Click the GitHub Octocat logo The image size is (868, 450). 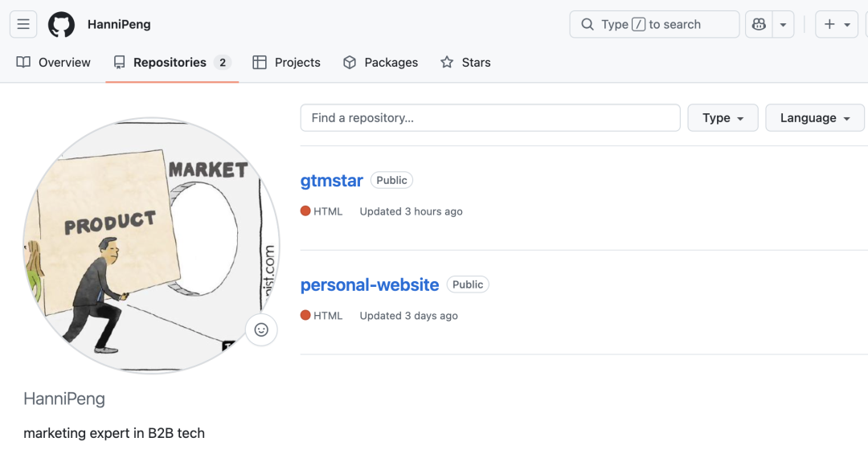coord(61,24)
